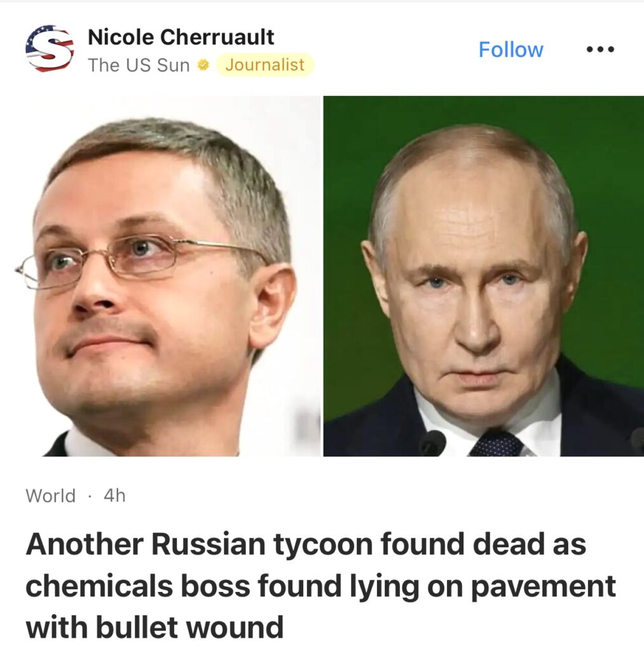Visit The US Sun publisher name
This screenshot has height=651, width=644.
[x=139, y=65]
